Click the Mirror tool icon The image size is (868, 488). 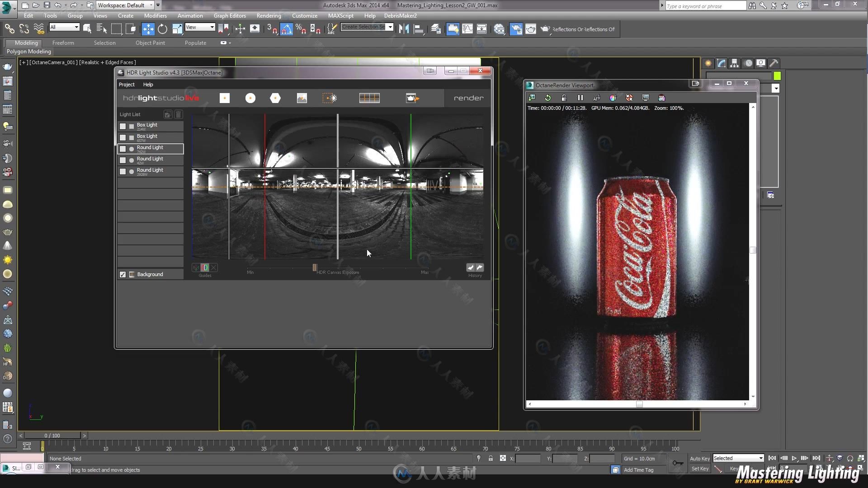coord(404,29)
